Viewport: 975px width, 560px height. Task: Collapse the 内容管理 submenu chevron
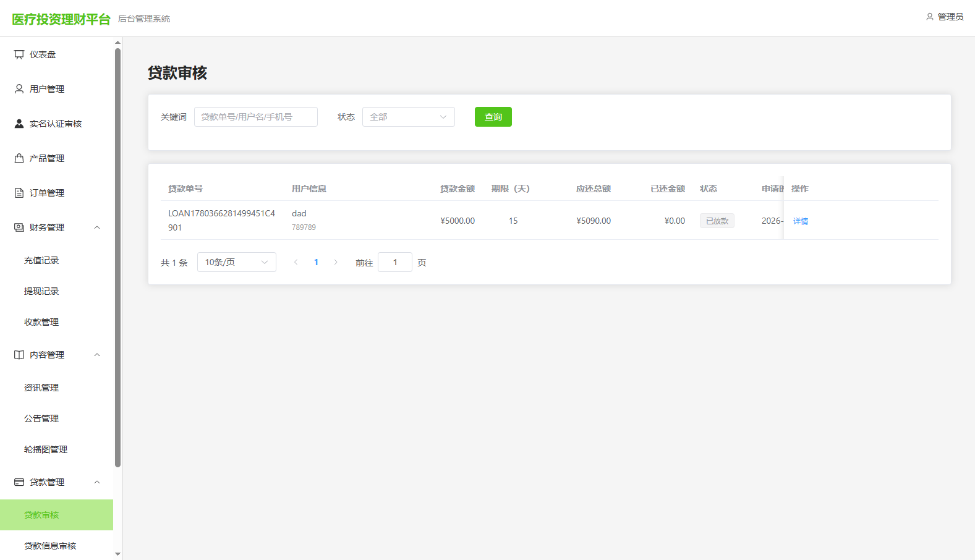tap(97, 355)
